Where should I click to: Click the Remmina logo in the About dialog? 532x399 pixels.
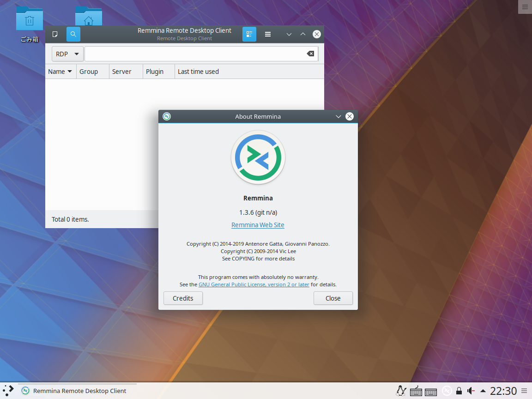(258, 157)
